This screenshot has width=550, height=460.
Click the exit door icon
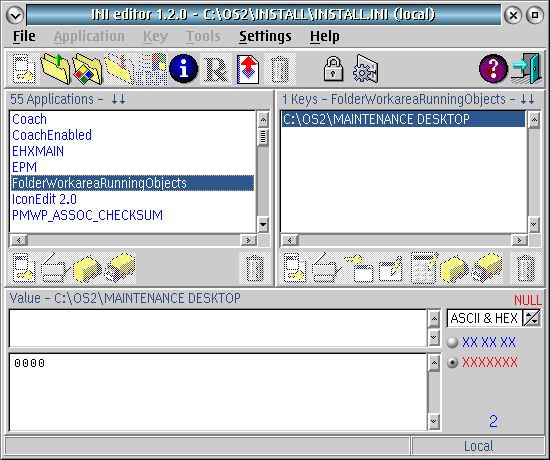pyautogui.click(x=526, y=69)
